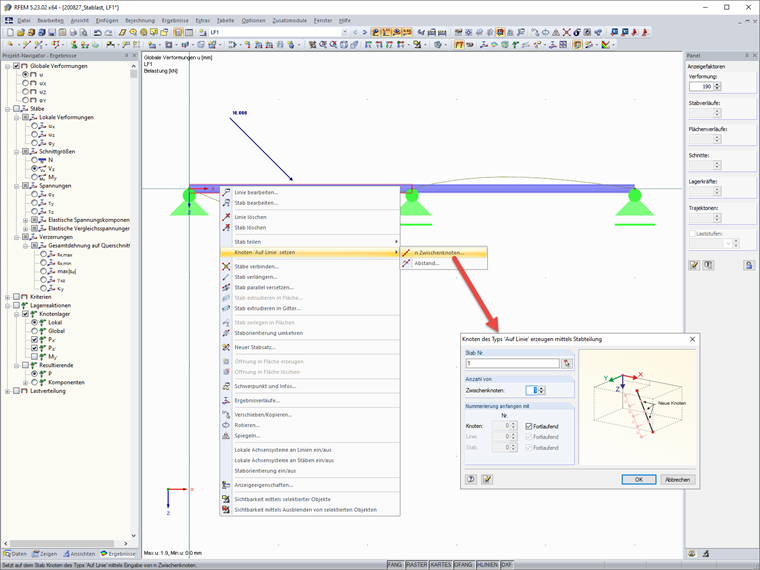Click the grid layout icon in second toolbar
Viewport: 760px width, 570px height.
coord(563,45)
